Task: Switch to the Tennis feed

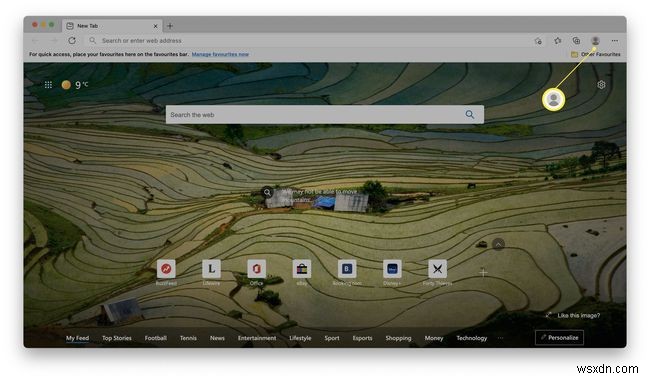Action: 188,338
